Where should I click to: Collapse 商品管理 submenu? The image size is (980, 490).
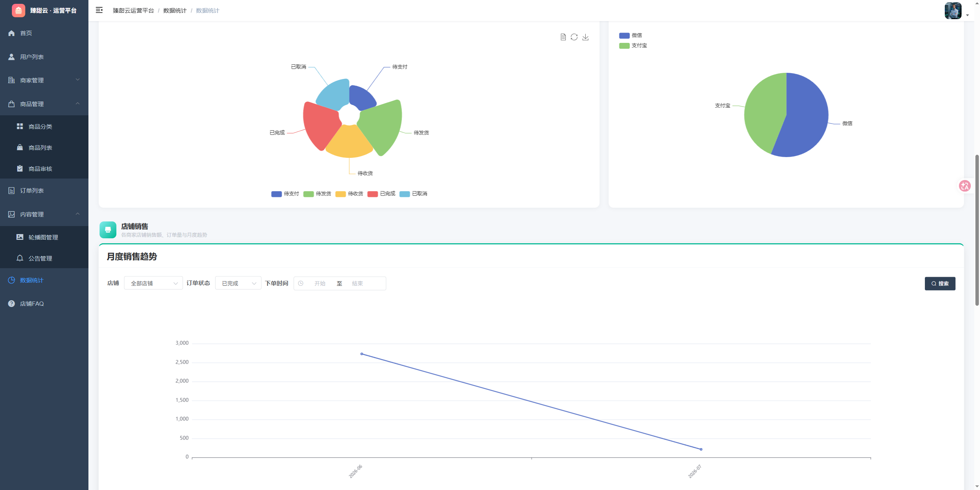[44, 104]
